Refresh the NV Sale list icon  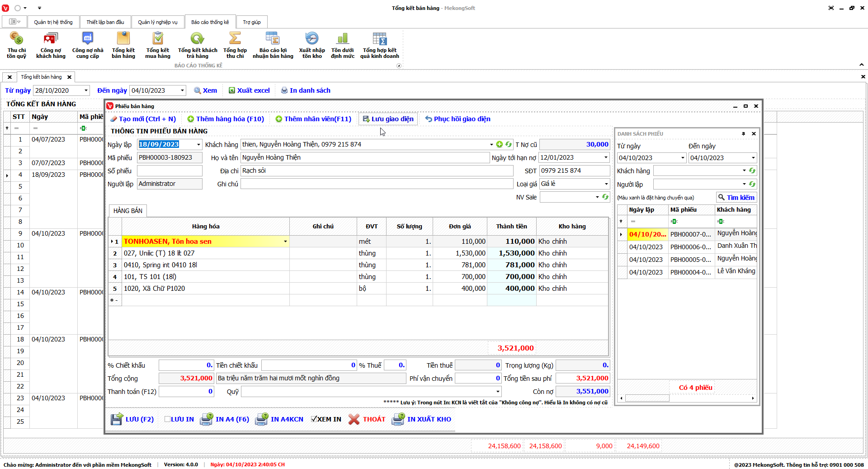click(x=605, y=197)
